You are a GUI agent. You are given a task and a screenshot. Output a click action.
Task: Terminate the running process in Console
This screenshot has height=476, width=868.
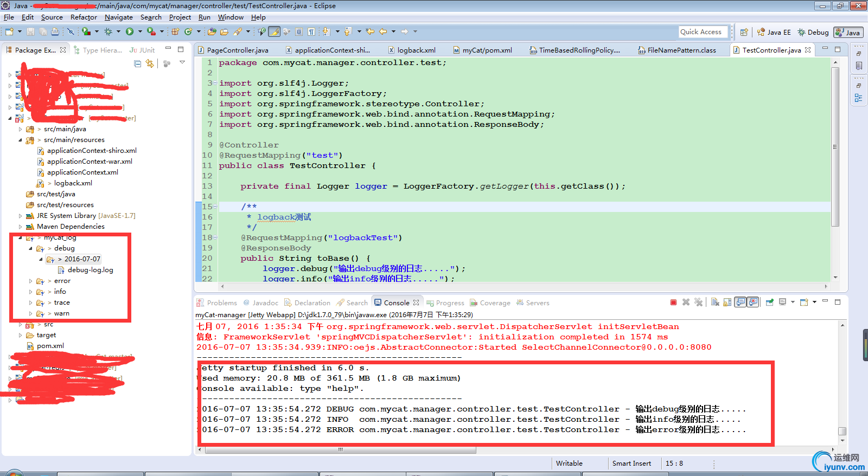pos(673,303)
